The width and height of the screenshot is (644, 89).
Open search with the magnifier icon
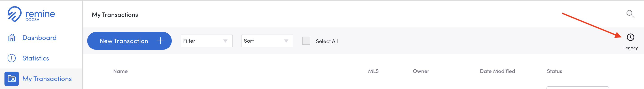tap(630, 14)
